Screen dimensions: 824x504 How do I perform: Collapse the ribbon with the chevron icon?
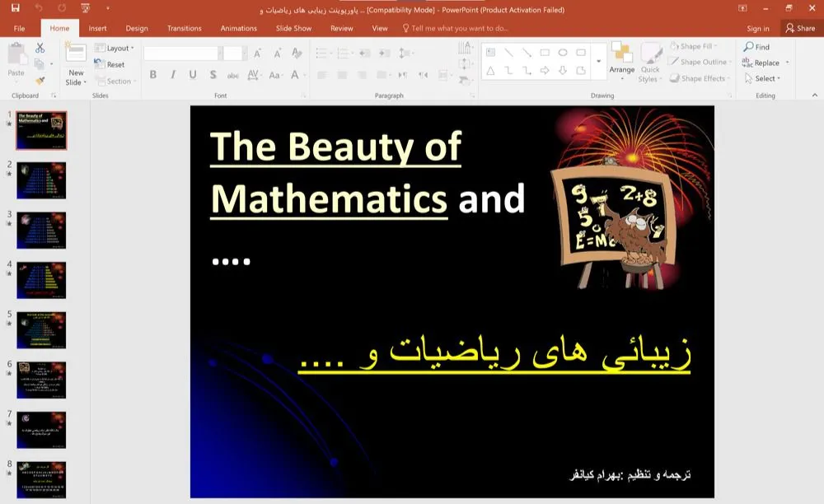click(x=813, y=96)
